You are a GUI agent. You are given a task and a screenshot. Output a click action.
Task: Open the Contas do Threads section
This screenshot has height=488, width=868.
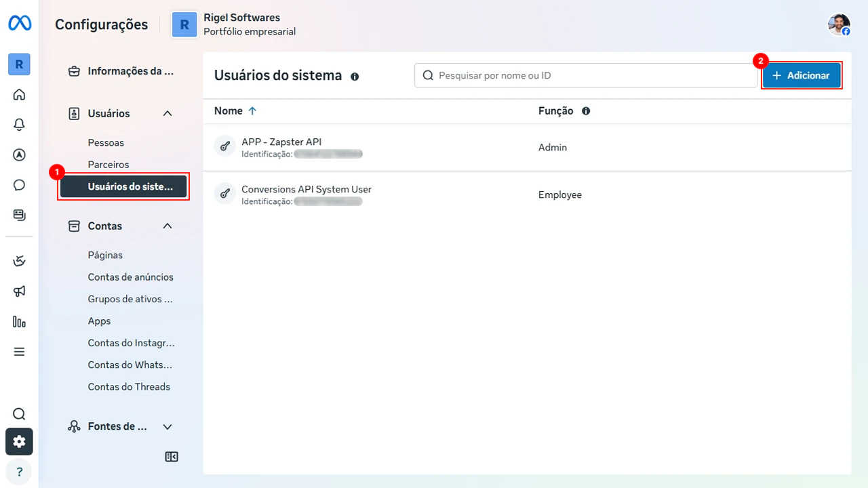pyautogui.click(x=129, y=386)
